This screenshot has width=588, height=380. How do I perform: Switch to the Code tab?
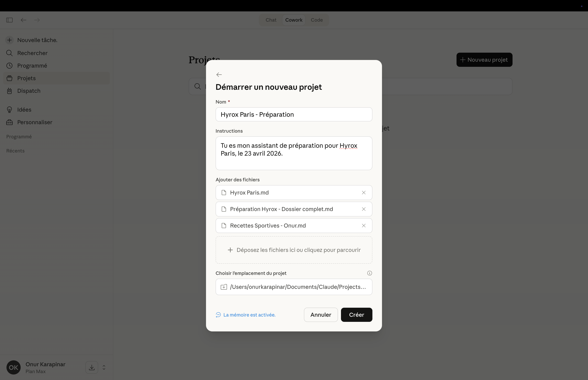point(317,20)
